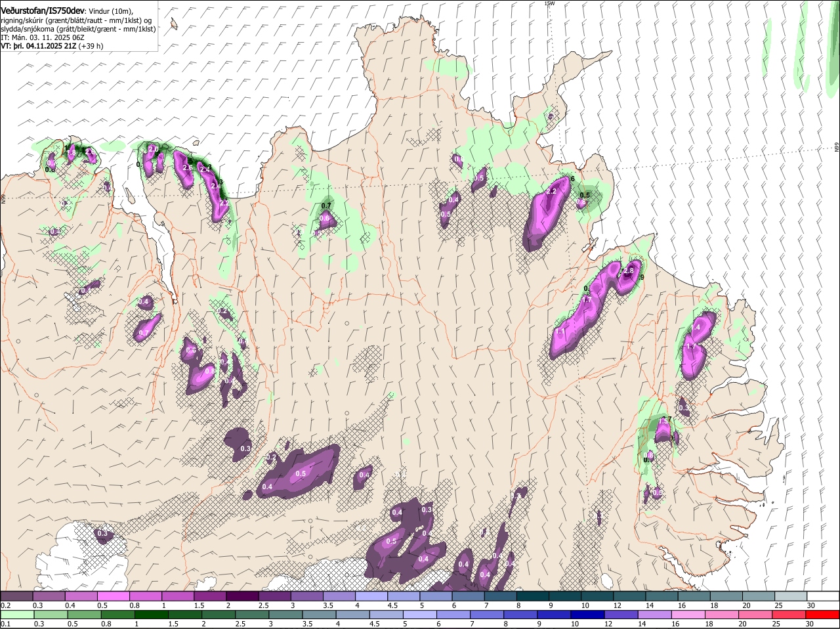Select the "1.4" snowfall value on the map
This screenshot has width=840, height=629.
[696, 327]
